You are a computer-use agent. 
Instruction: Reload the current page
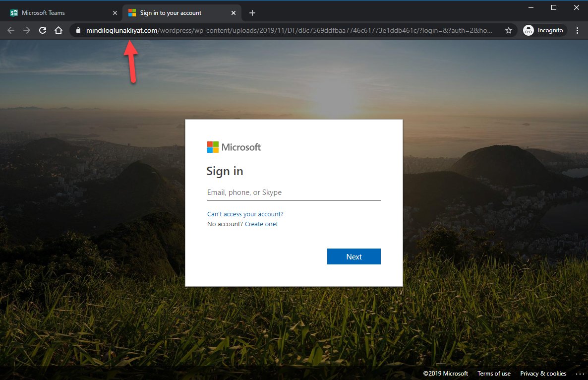(x=43, y=30)
